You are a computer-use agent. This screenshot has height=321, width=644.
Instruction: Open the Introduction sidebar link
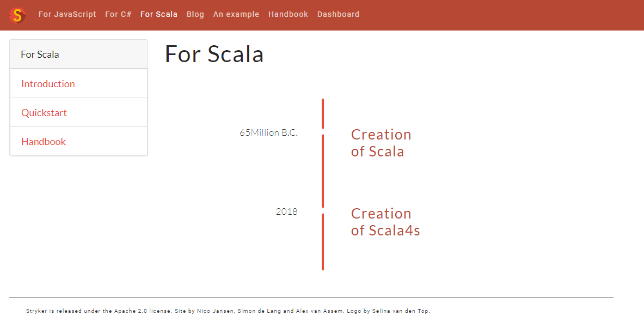pos(48,84)
